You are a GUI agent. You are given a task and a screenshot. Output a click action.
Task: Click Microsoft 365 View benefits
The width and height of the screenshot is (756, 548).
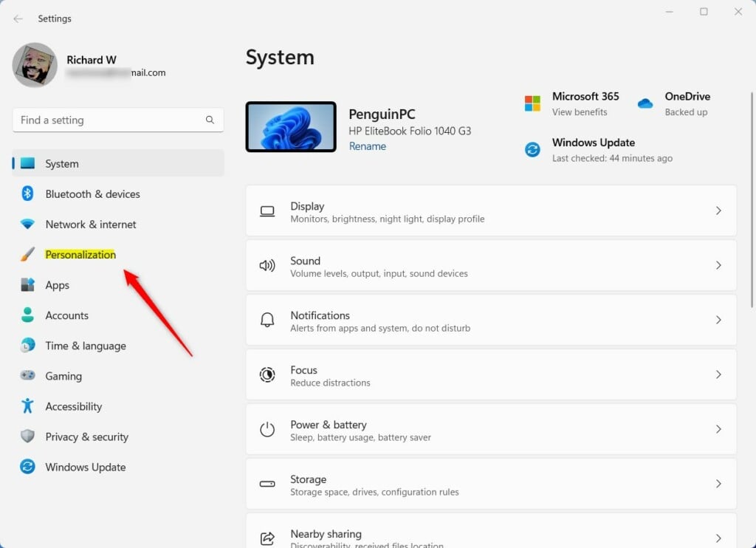[580, 112]
